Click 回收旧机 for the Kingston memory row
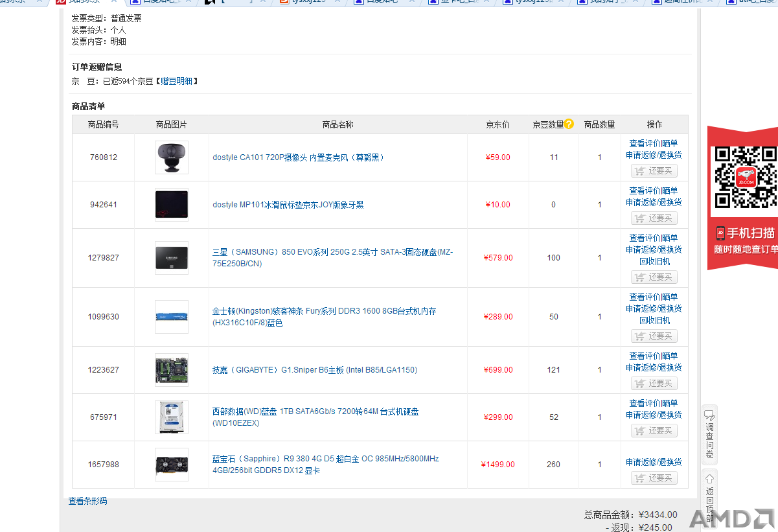The height and width of the screenshot is (532, 778). tap(654, 321)
